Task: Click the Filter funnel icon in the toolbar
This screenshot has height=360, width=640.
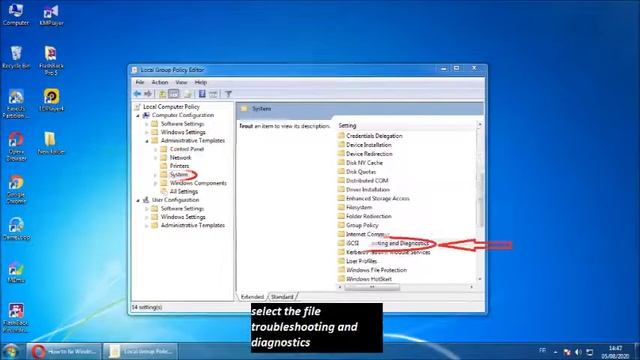Action: 228,94
